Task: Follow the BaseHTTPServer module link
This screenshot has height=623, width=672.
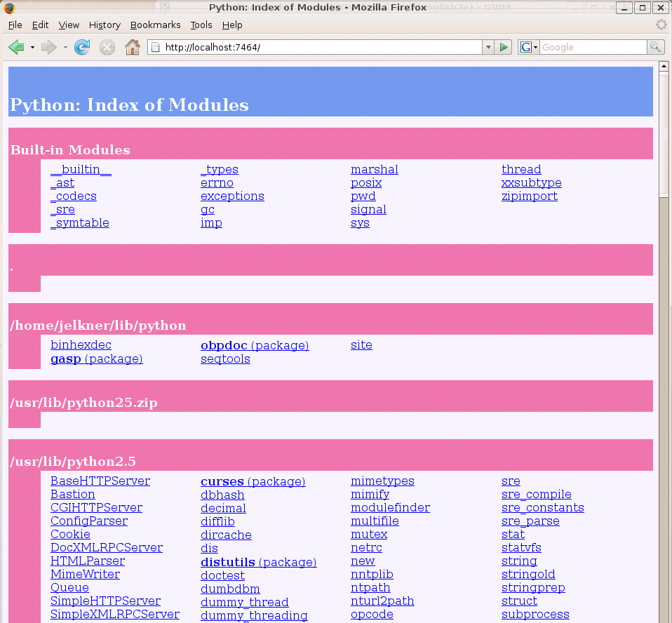Action: click(100, 481)
